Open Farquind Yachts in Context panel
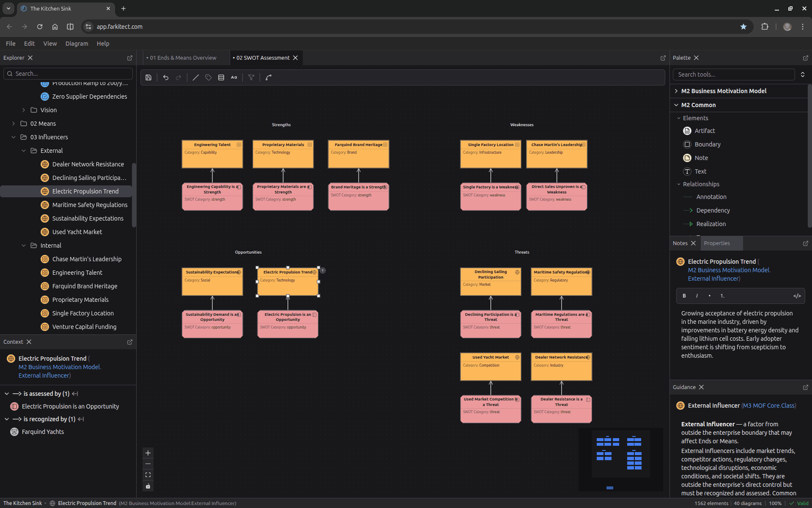Viewport: 812px width, 508px height. point(43,432)
